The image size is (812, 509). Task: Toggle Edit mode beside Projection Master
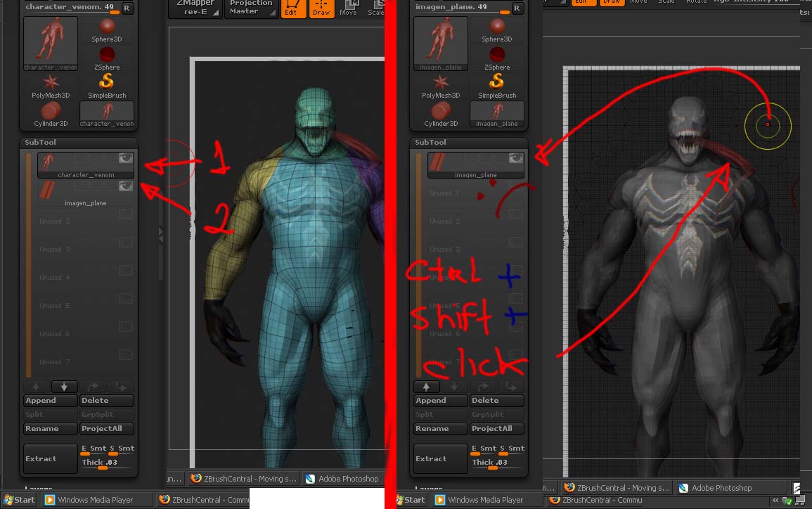tap(293, 8)
